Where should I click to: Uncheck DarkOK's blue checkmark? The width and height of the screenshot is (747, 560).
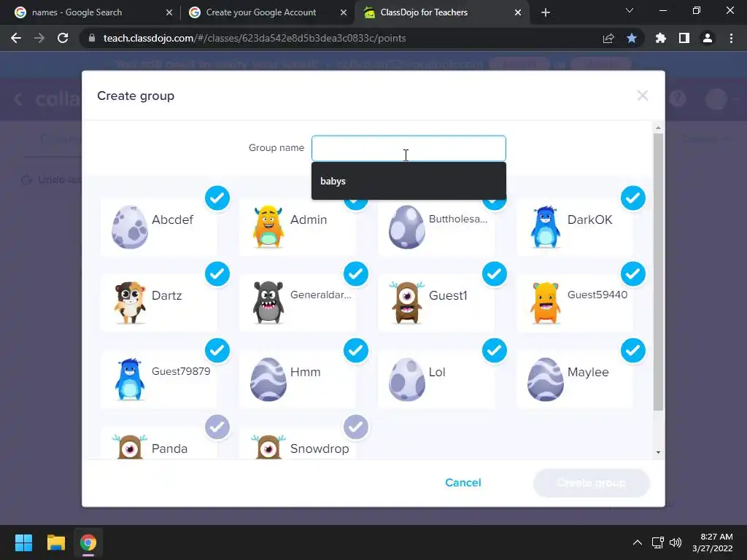pyautogui.click(x=633, y=198)
